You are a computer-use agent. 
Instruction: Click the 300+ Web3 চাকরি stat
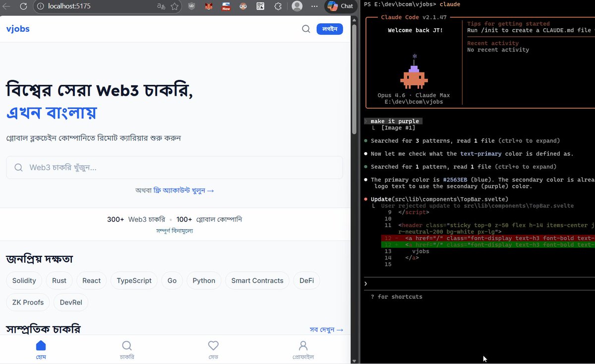point(136,219)
